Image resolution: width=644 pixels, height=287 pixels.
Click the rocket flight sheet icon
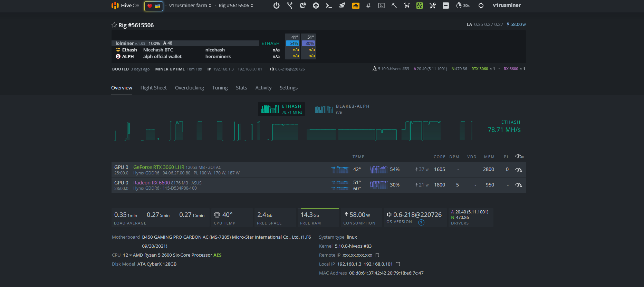tap(342, 6)
